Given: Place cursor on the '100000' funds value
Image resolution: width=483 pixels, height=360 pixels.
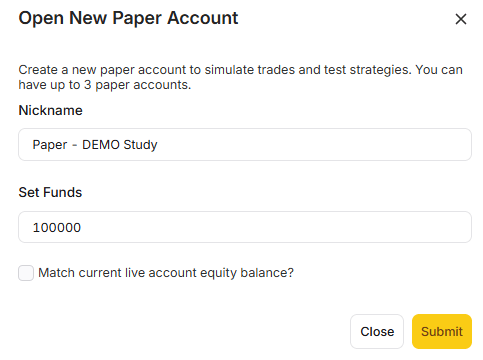Looking at the screenshot, I should [57, 228].
